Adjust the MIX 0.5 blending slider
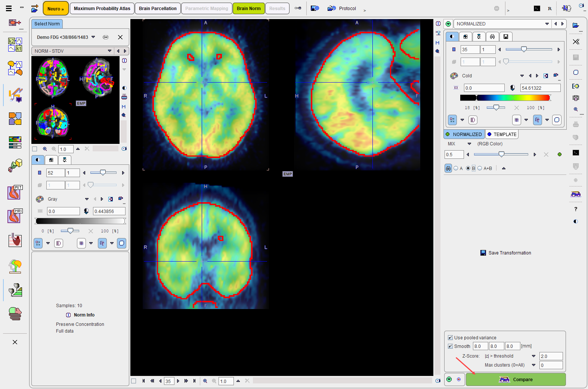 501,154
